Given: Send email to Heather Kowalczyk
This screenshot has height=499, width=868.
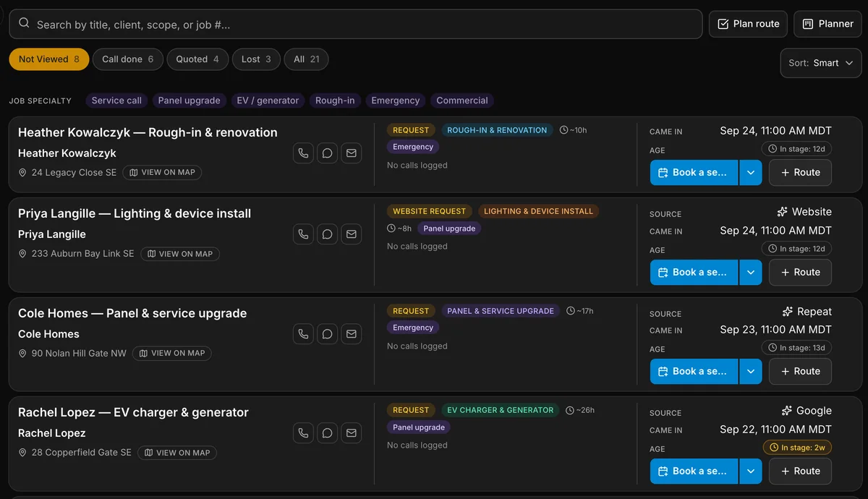Looking at the screenshot, I should pyautogui.click(x=352, y=153).
